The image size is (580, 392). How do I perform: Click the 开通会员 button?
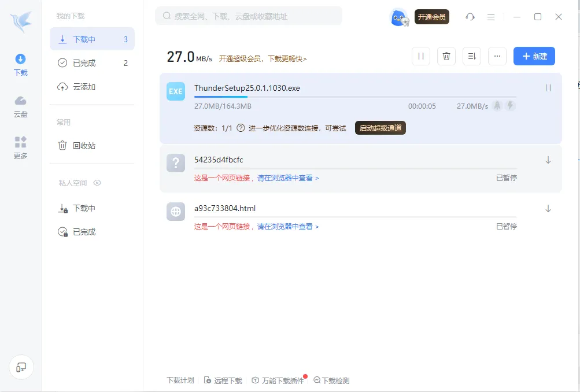pyautogui.click(x=431, y=17)
